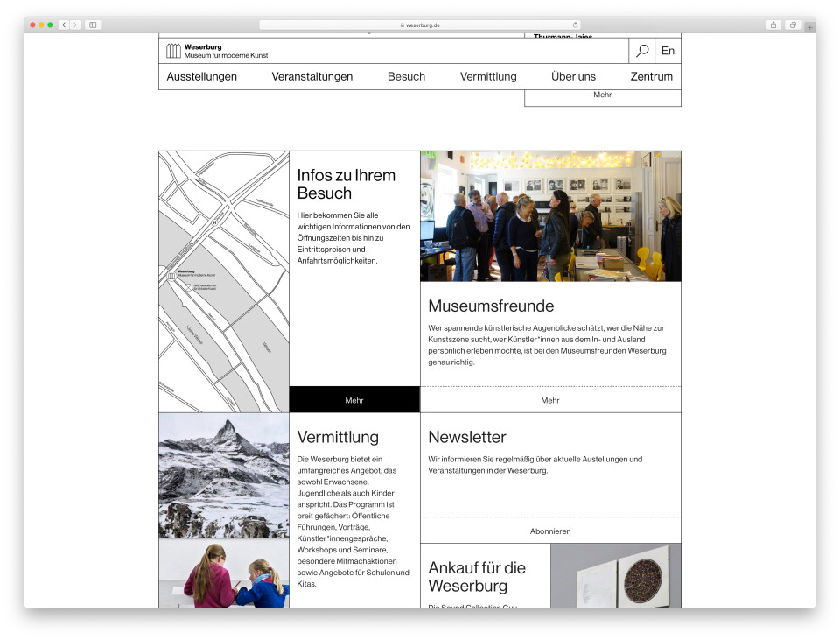Open the Ausstellungen navigation item
The image size is (840, 640).
[x=201, y=77]
